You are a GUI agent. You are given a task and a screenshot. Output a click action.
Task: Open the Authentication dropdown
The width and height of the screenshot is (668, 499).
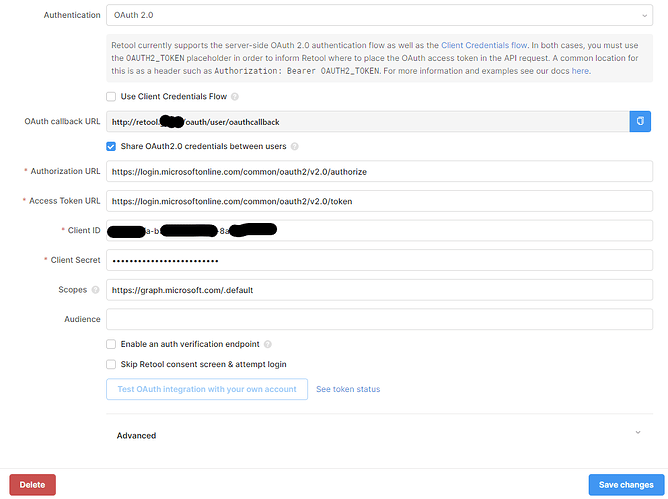(x=379, y=15)
